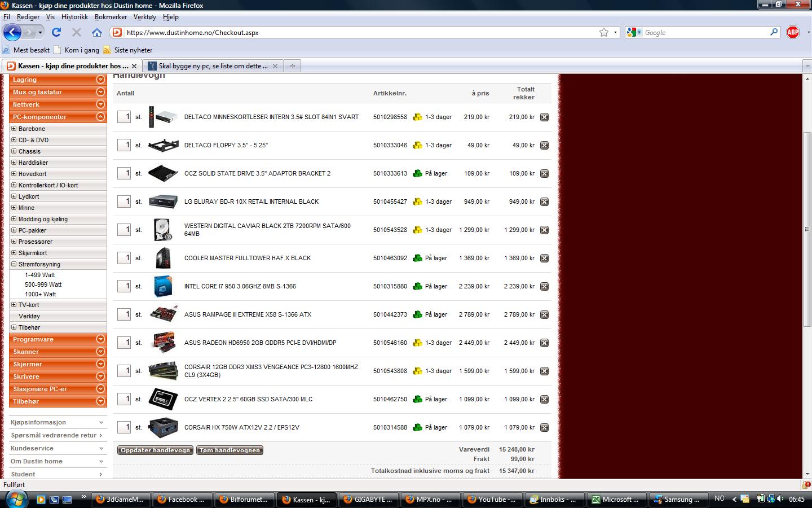Viewport: 812px width, 508px height.
Task: Click volume icon in system tray
Action: 780,499
